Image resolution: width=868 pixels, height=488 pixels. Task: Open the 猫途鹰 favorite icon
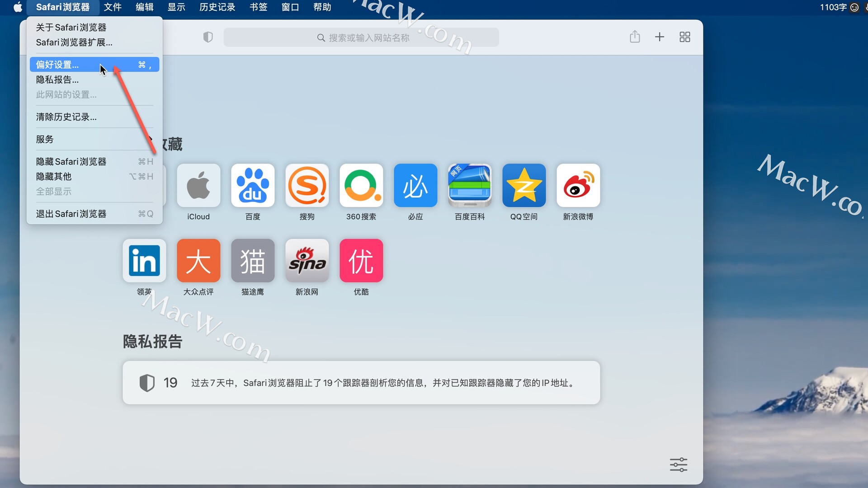pos(252,261)
